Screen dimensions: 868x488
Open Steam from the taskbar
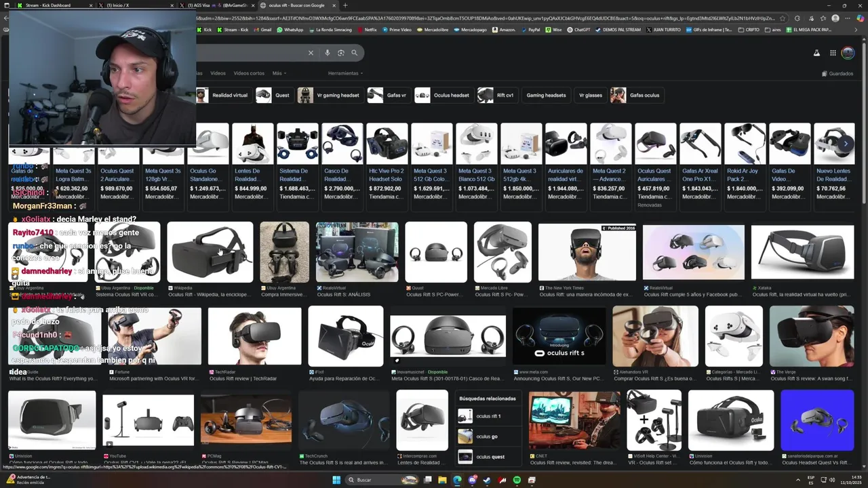(x=487, y=480)
